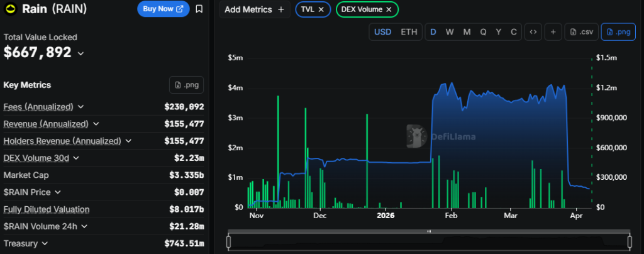Expand the Treasury row chevron
This screenshot has height=254, width=644.
(x=45, y=243)
